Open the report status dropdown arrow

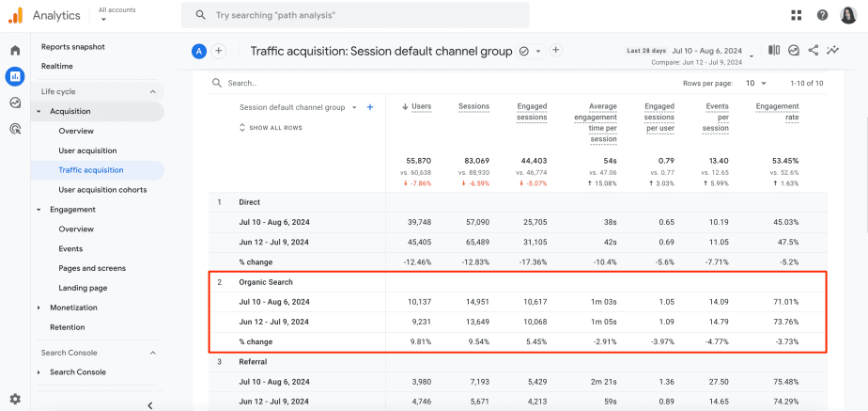point(537,51)
